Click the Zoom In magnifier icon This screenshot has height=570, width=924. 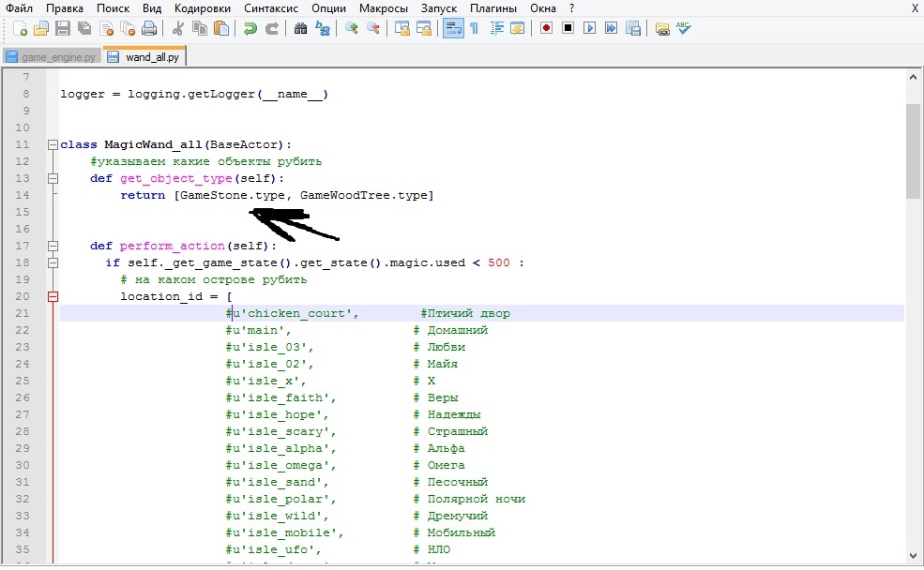pyautogui.click(x=352, y=29)
